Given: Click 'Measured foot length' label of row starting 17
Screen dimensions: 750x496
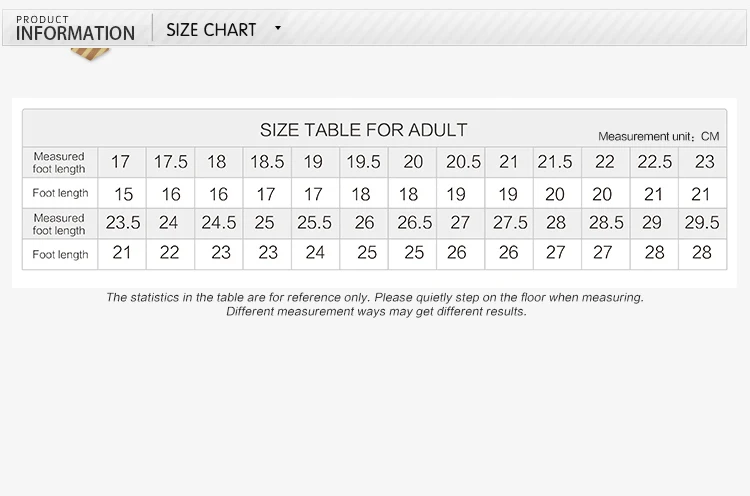Looking at the screenshot, I should 59,163.
